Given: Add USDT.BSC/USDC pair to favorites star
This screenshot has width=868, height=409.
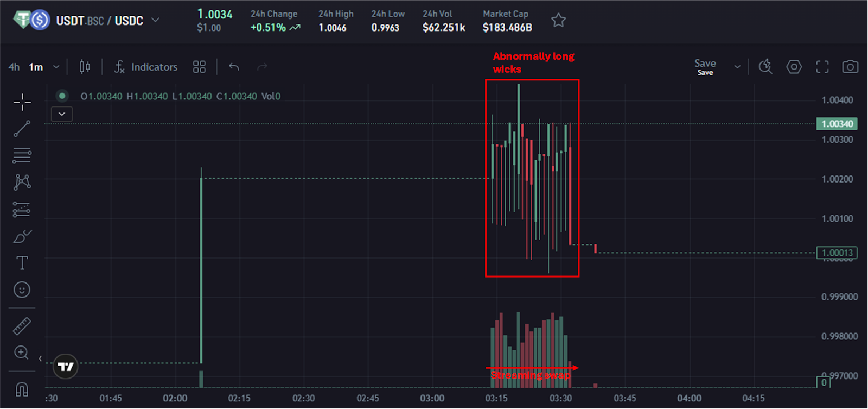Looking at the screenshot, I should coord(558,21).
